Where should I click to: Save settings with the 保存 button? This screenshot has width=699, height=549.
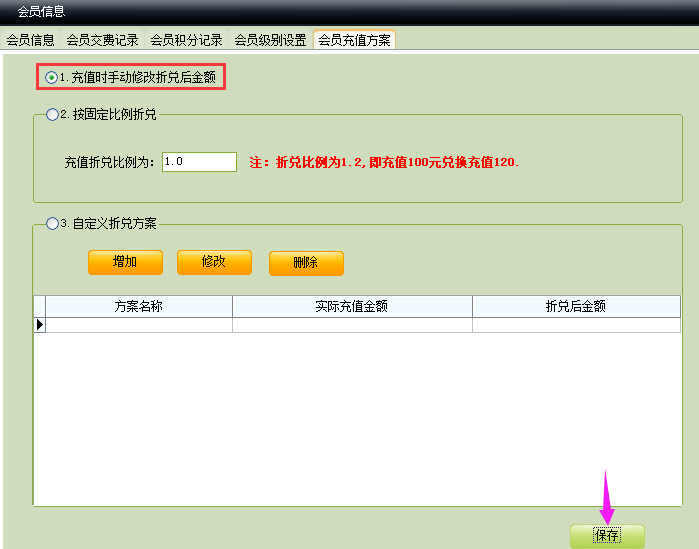(607, 535)
